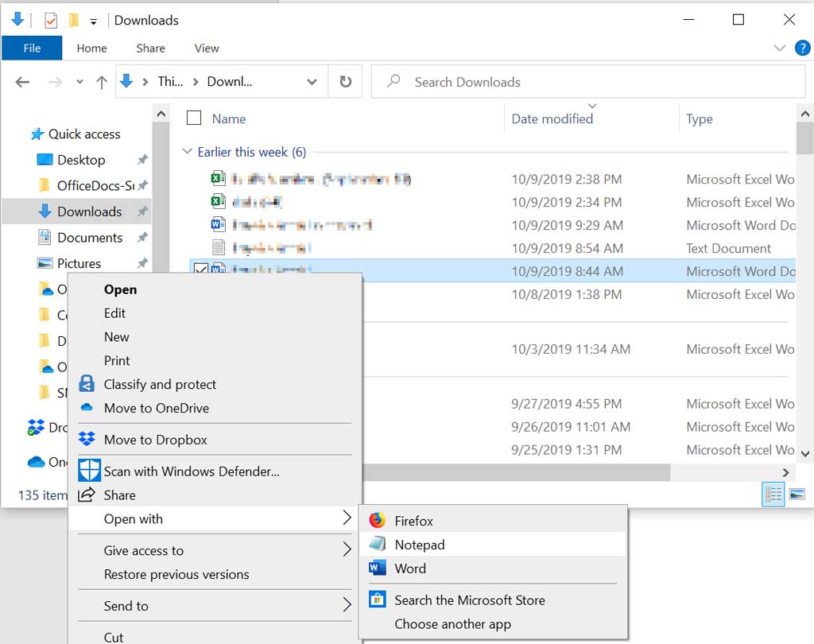Select Classify and protect entry
This screenshot has height=644, width=814.
point(215,384)
